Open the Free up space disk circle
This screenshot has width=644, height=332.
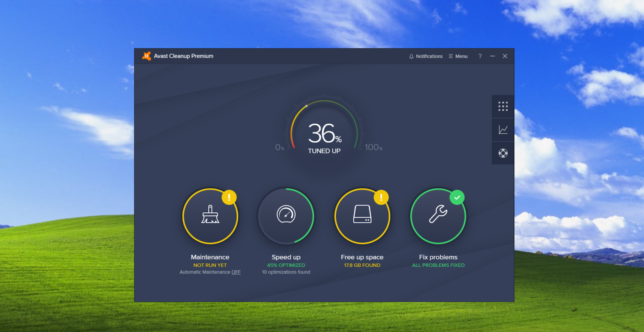tap(362, 216)
